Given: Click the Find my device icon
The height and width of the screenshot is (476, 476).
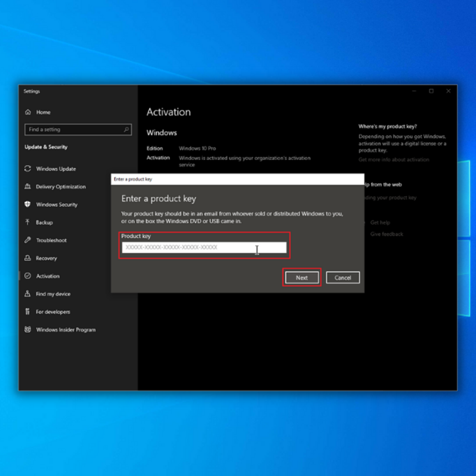Looking at the screenshot, I should 27,294.
